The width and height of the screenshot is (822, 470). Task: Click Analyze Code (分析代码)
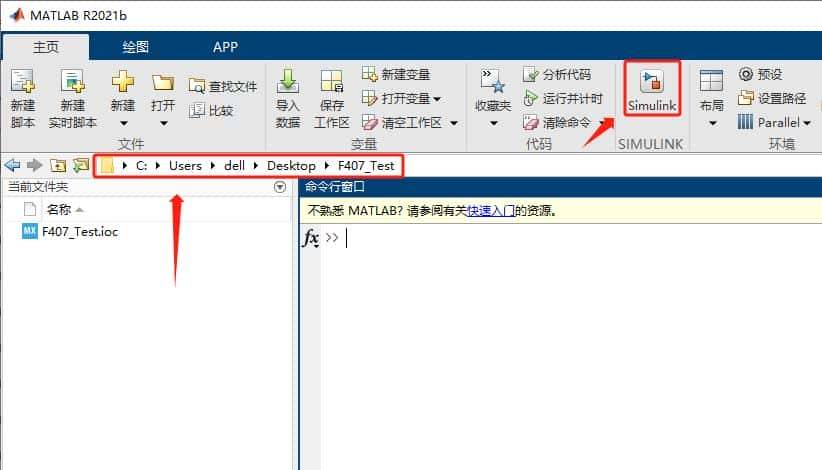[557, 74]
